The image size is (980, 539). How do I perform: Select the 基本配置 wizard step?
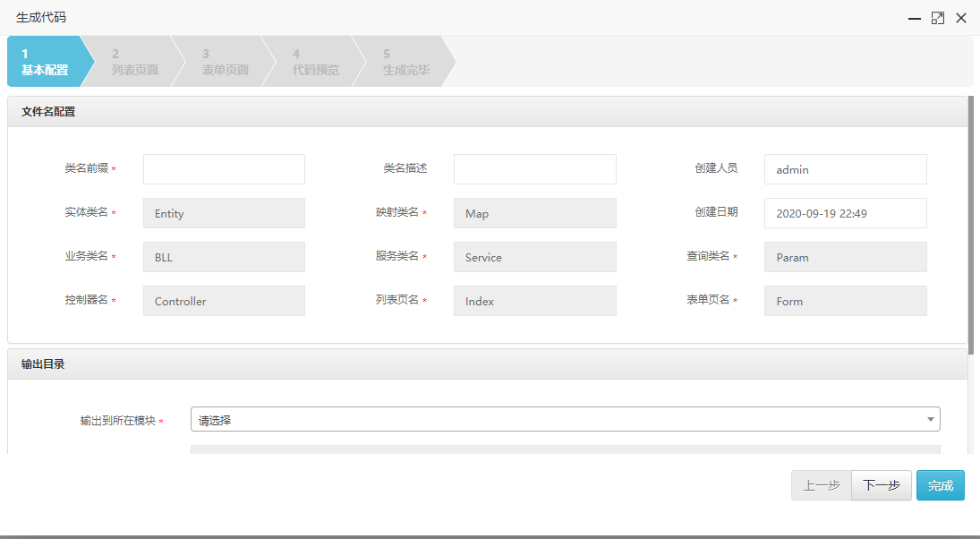(45, 61)
